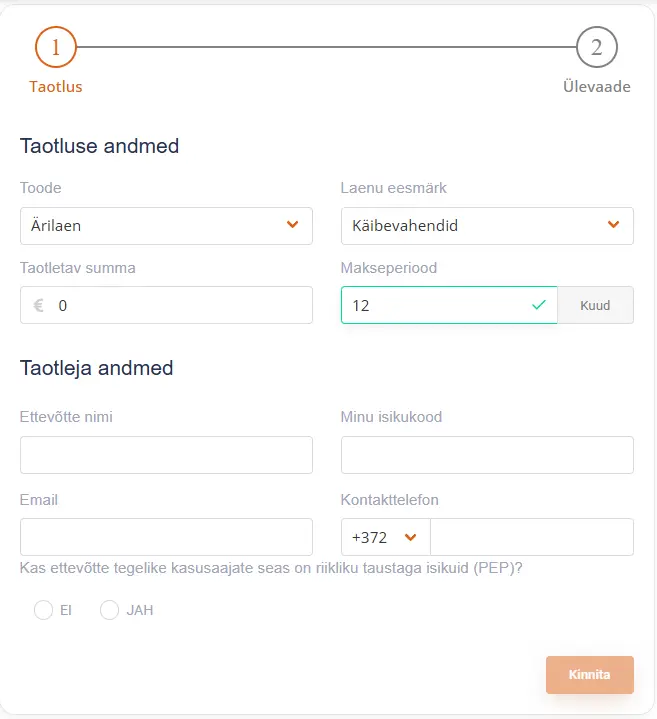Click the euro symbol in Taotletav summa
The height and width of the screenshot is (719, 657).
point(39,305)
